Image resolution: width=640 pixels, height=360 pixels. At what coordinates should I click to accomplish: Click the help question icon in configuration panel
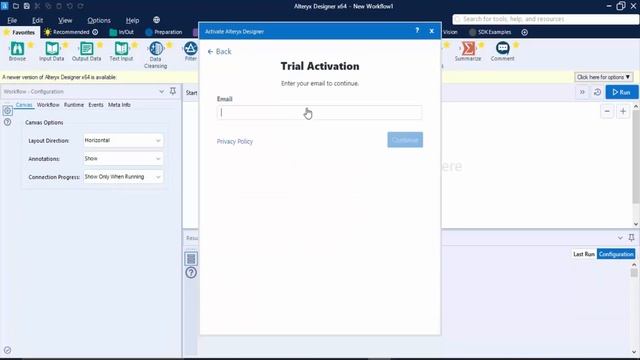[x=7, y=122]
